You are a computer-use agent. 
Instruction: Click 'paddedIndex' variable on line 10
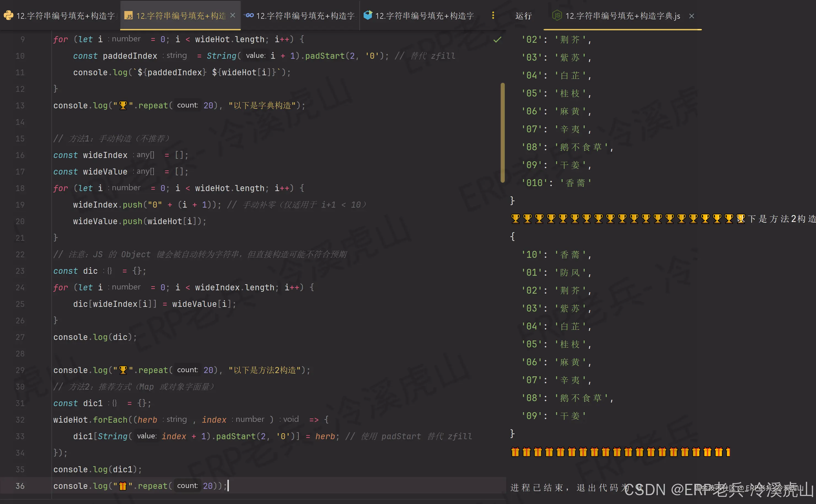coord(130,56)
